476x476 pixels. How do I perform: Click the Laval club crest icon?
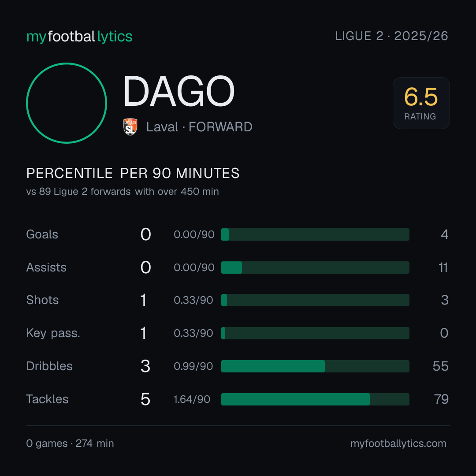[x=130, y=126]
